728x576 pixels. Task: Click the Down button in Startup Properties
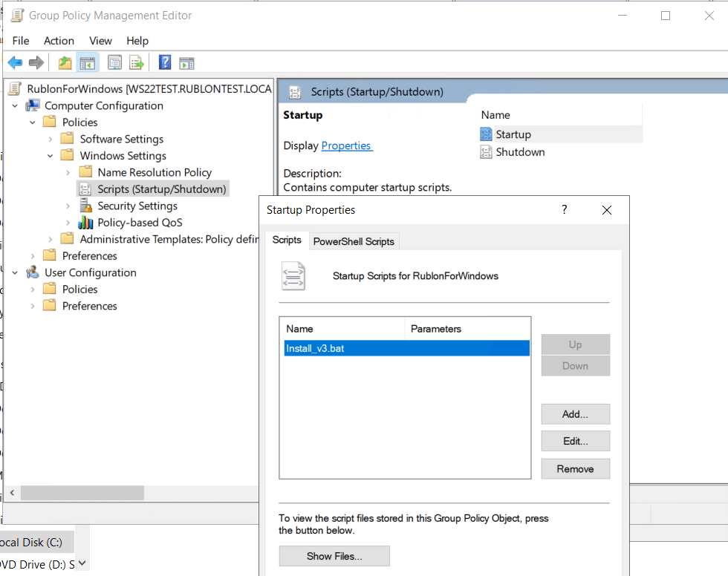point(575,366)
